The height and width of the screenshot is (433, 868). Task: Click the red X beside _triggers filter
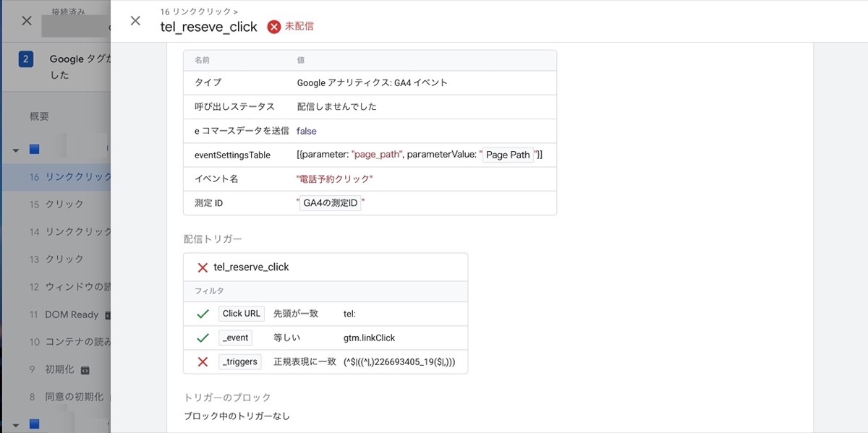pos(203,361)
